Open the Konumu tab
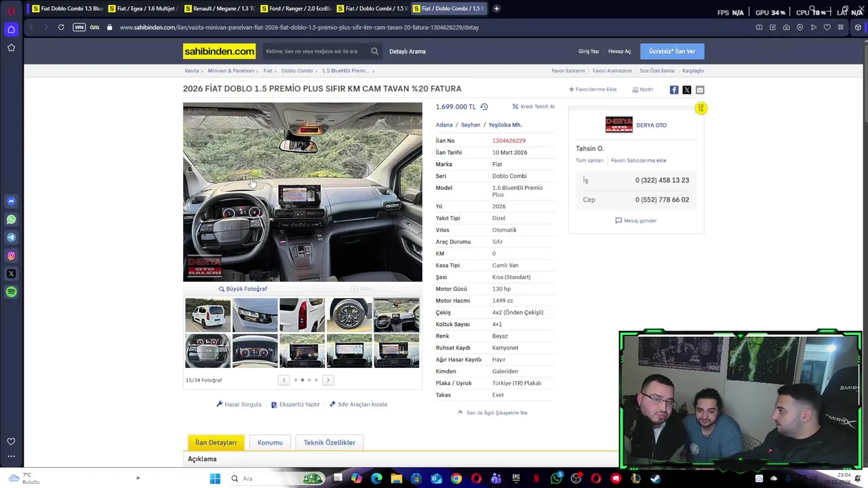The width and height of the screenshot is (868, 488). [270, 443]
